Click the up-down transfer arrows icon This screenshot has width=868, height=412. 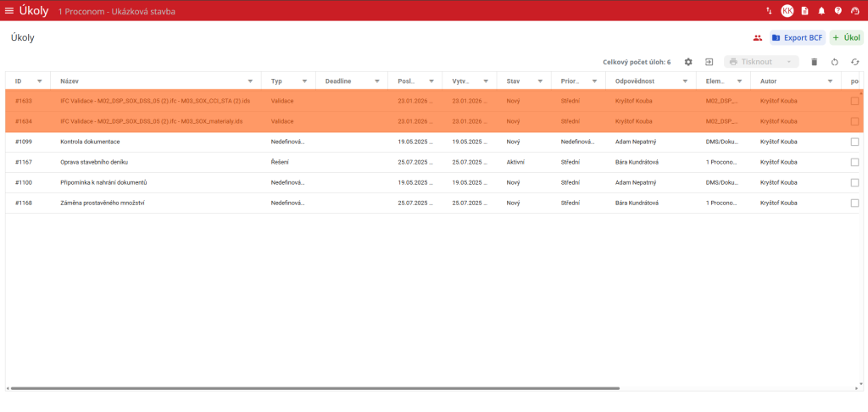point(769,11)
